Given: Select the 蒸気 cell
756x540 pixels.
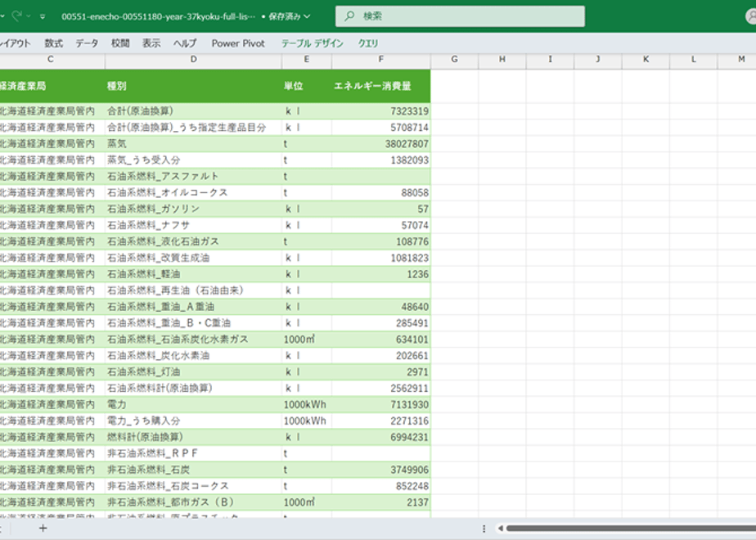Looking at the screenshot, I should point(193,144).
